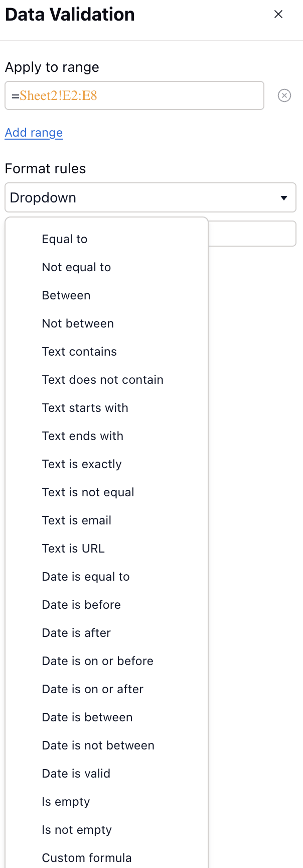Screen dimensions: 303x868
Task: Choose "Equal to" from the rule list
Action: point(65,239)
